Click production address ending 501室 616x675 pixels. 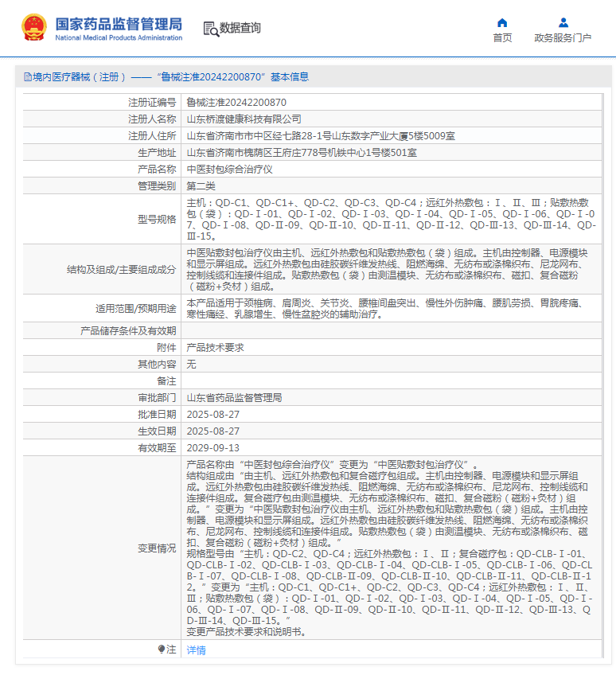click(302, 153)
